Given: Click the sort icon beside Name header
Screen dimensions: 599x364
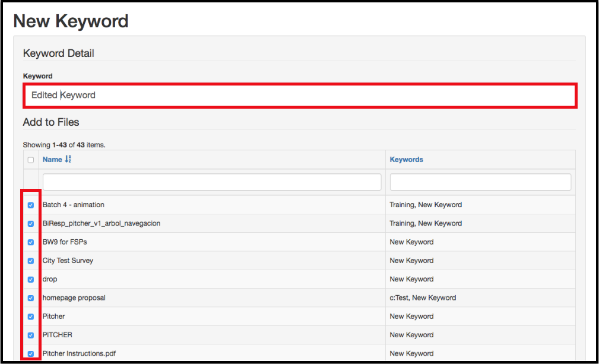Looking at the screenshot, I should [68, 159].
